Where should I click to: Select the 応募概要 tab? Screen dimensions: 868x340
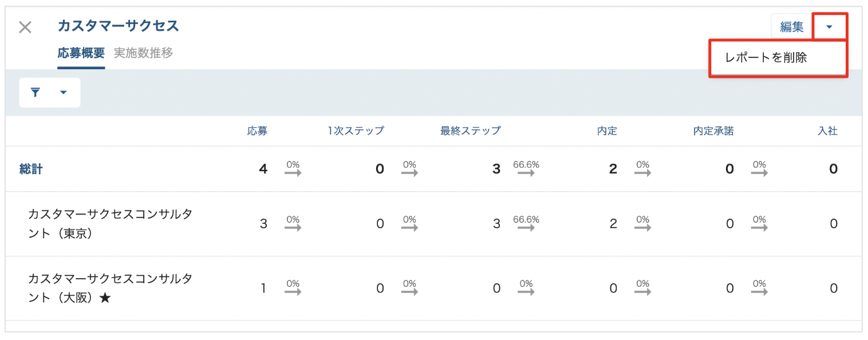tap(81, 53)
